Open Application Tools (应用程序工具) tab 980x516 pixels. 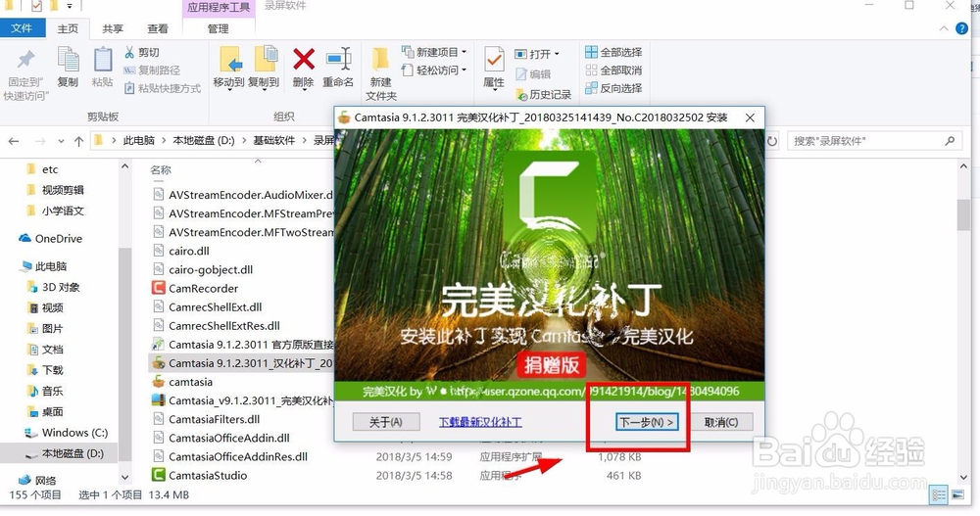tap(219, 8)
